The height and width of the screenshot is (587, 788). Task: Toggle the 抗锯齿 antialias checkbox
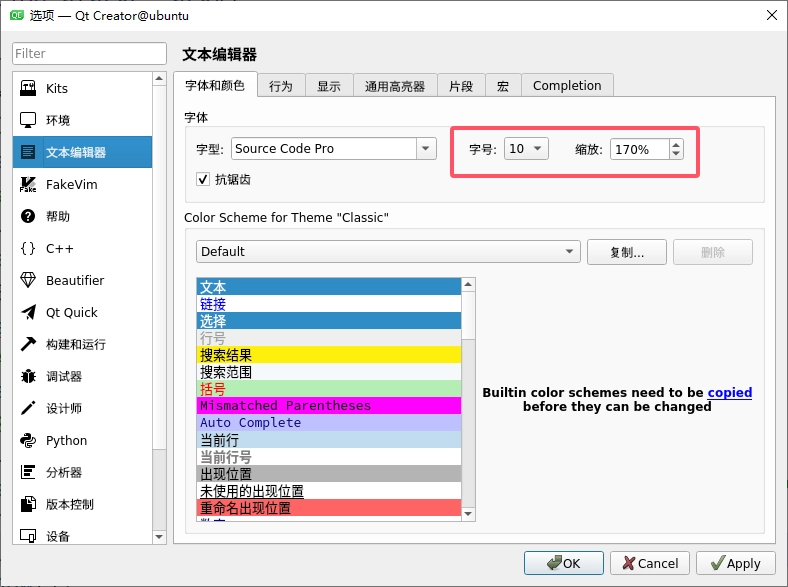click(x=204, y=179)
